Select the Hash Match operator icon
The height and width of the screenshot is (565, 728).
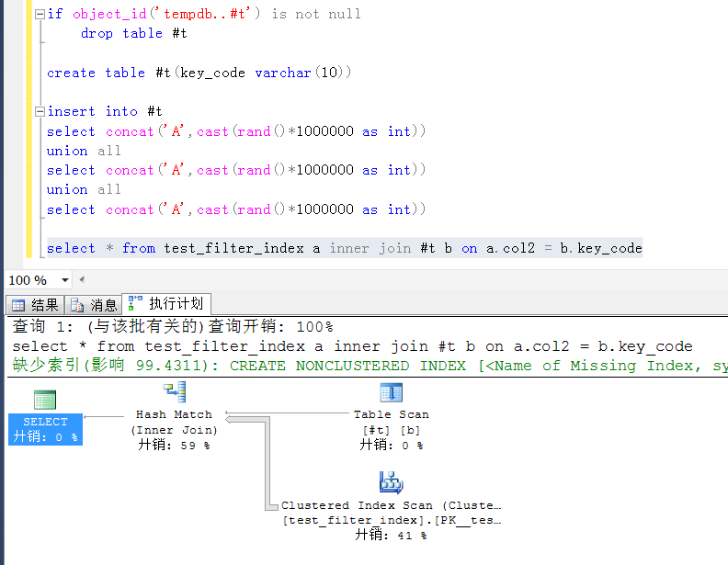174,393
